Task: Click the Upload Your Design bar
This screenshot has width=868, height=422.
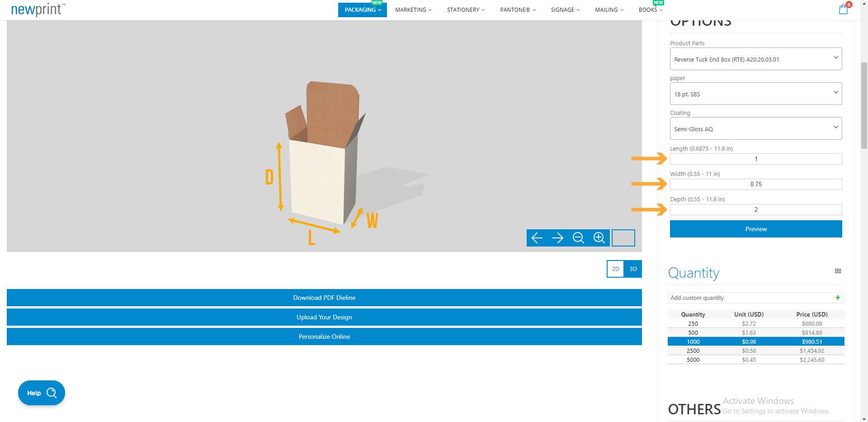Action: coord(324,317)
